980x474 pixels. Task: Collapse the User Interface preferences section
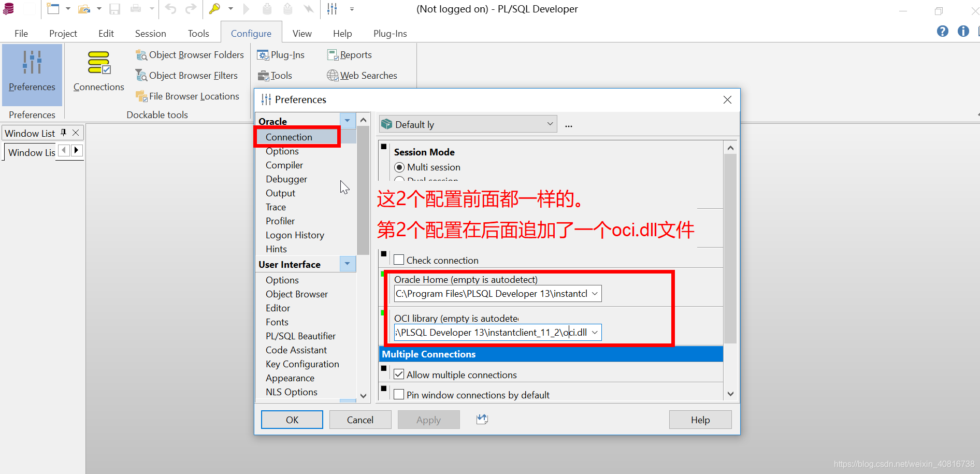click(348, 264)
